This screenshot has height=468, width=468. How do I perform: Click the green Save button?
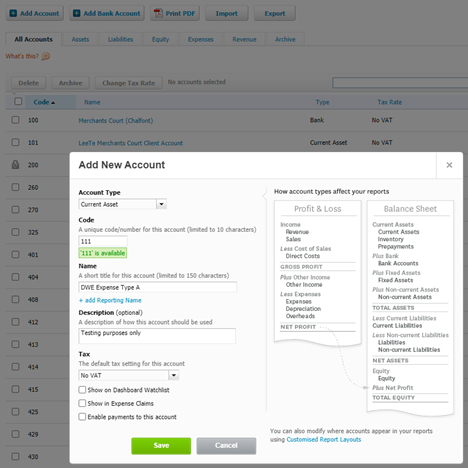161,446
